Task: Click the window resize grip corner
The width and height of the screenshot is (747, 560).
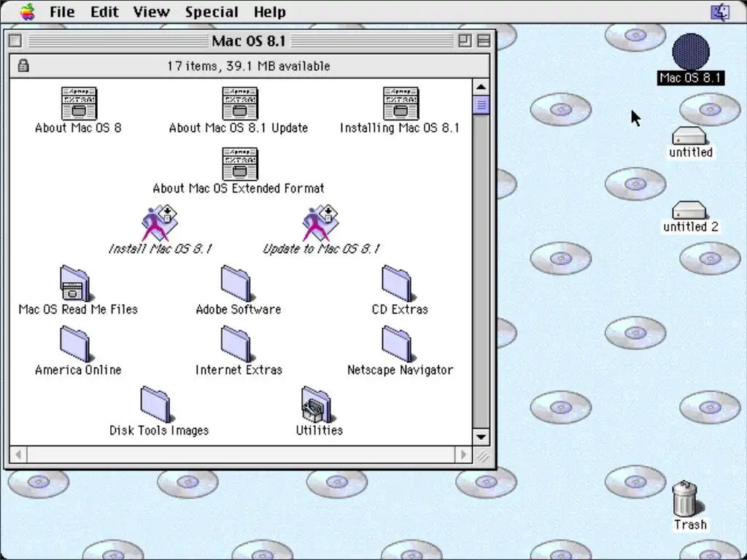Action: (481, 455)
